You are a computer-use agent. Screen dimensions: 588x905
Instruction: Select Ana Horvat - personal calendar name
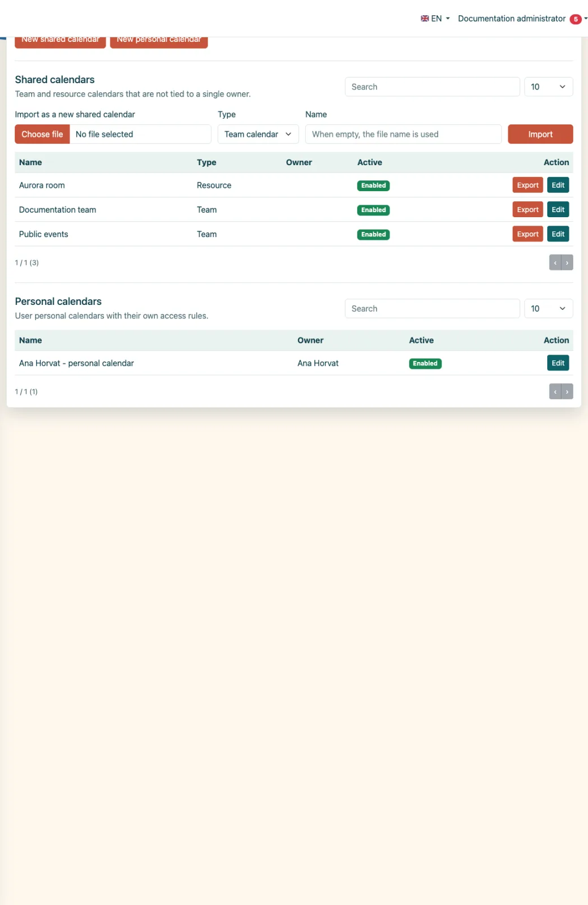click(x=76, y=363)
